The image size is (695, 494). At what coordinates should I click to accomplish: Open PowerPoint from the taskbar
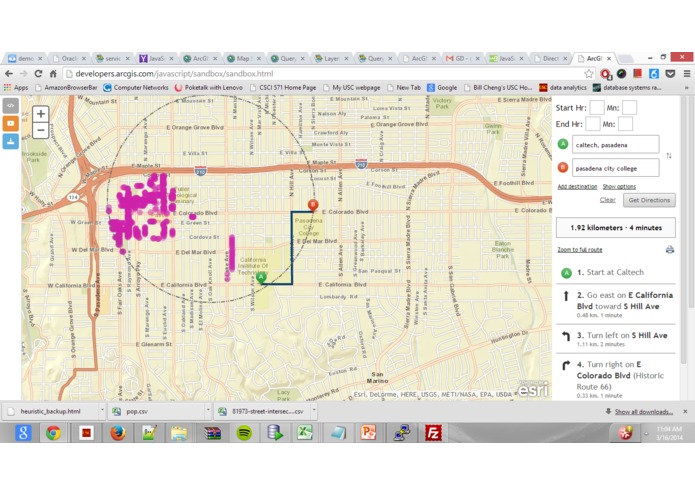point(368,432)
